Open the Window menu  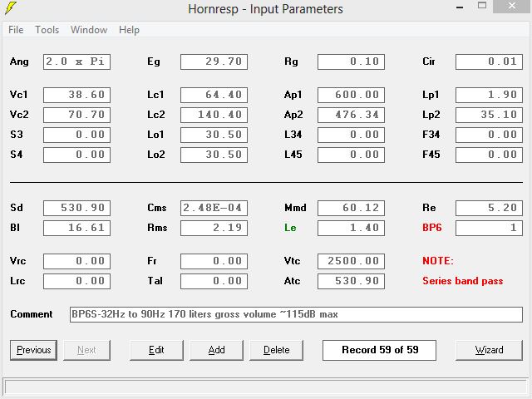click(89, 30)
